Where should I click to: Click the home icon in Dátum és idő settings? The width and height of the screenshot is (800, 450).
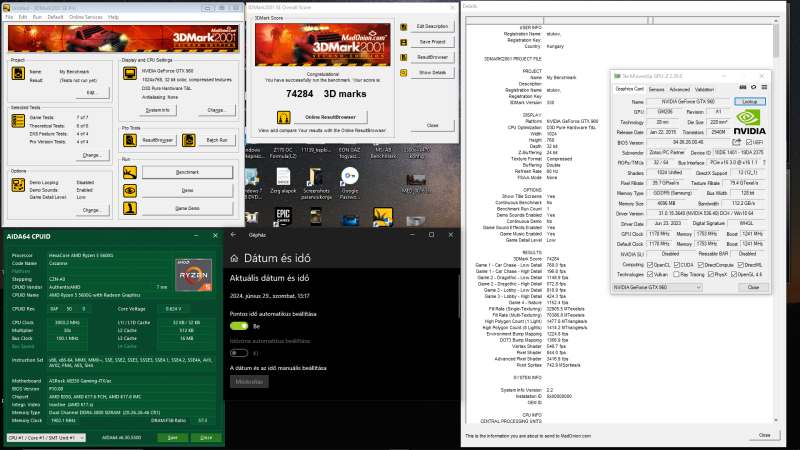pyautogui.click(x=234, y=258)
